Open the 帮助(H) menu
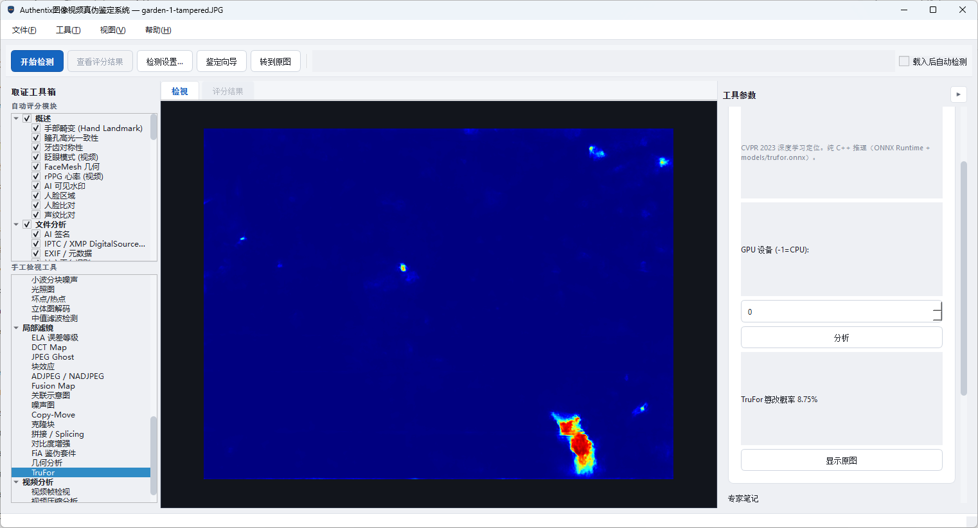 click(x=158, y=30)
